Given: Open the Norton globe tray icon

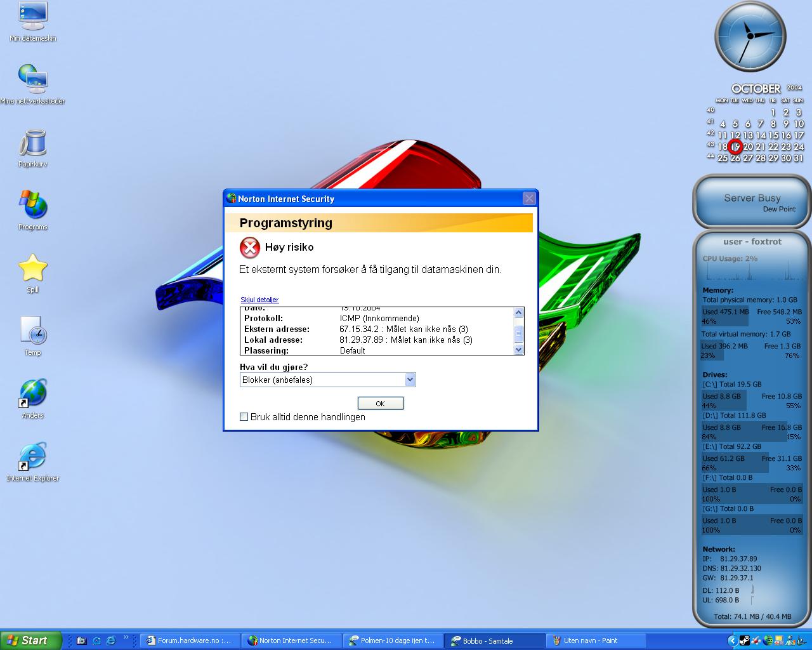Looking at the screenshot, I should 768,640.
